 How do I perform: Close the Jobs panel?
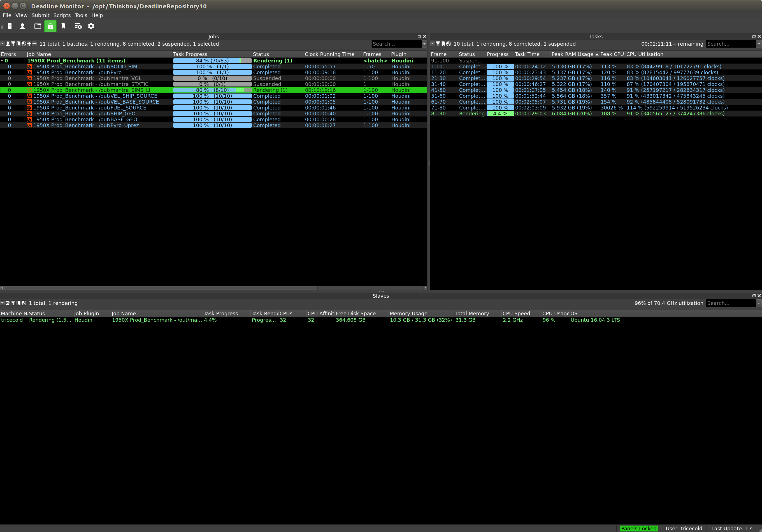pyautogui.click(x=425, y=36)
